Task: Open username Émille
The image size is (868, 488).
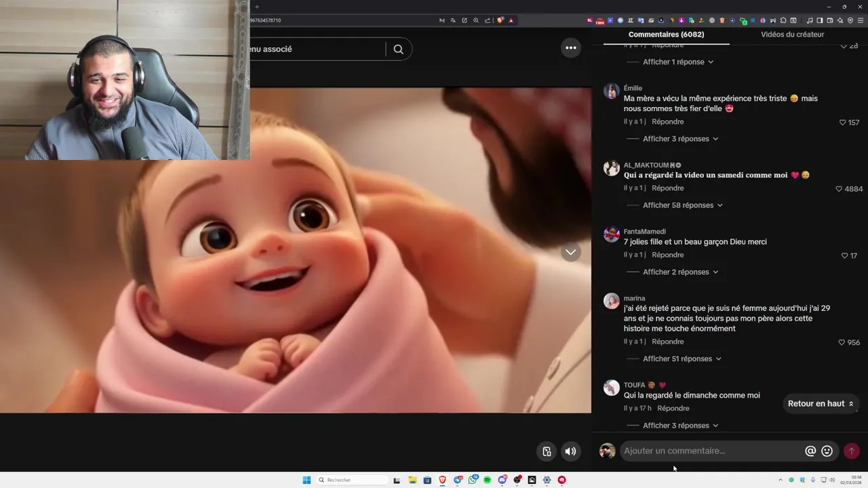Action: tap(633, 88)
